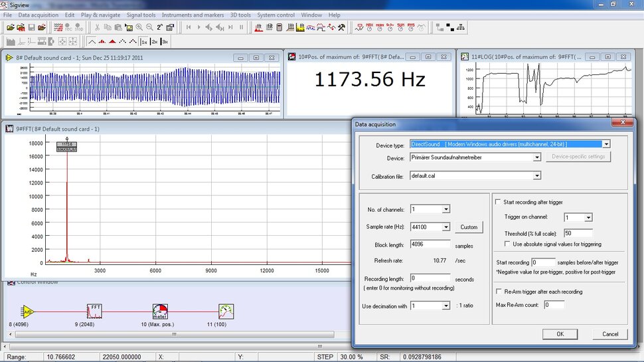
Task: Click the filter curve toolbar icon
Action: tap(321, 27)
